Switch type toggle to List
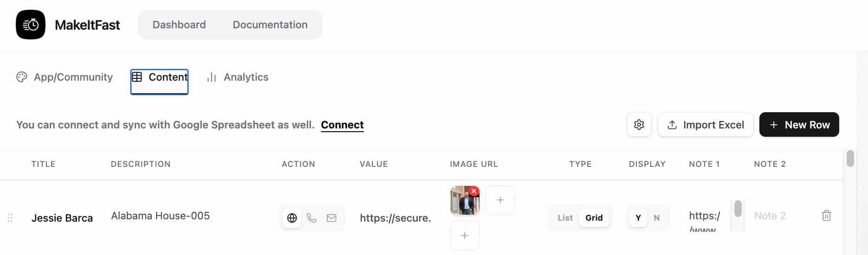The image size is (868, 255). click(565, 218)
